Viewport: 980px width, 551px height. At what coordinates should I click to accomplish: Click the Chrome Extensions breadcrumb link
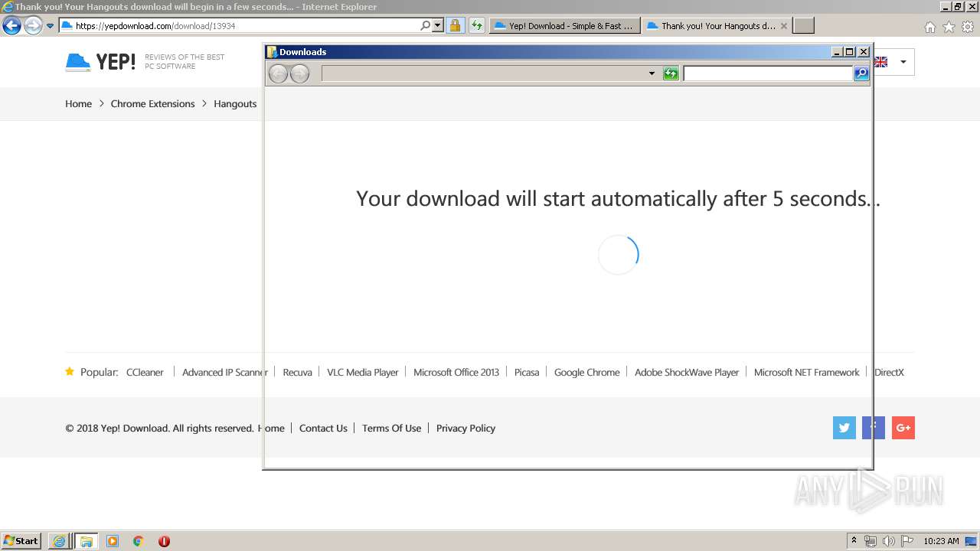point(152,103)
